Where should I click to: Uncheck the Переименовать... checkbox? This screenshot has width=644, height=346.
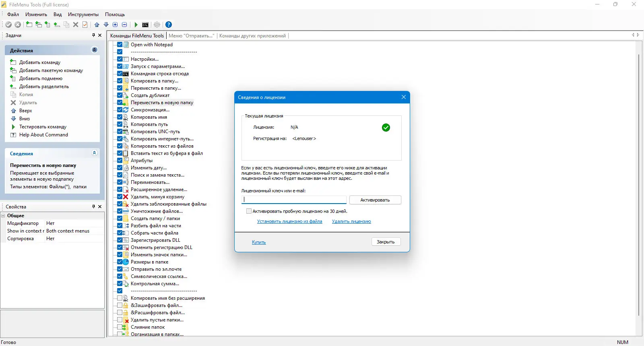[x=120, y=182]
